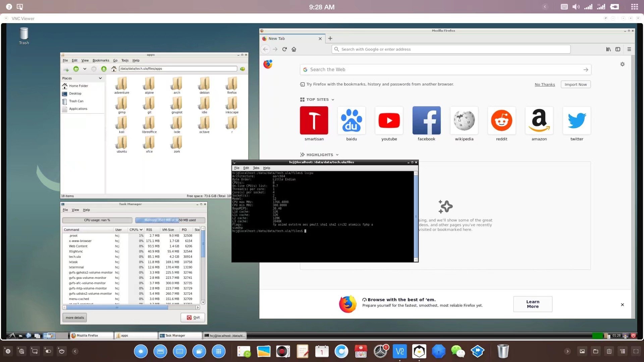Click the Task Manager horizontal scrollbar

point(117,307)
